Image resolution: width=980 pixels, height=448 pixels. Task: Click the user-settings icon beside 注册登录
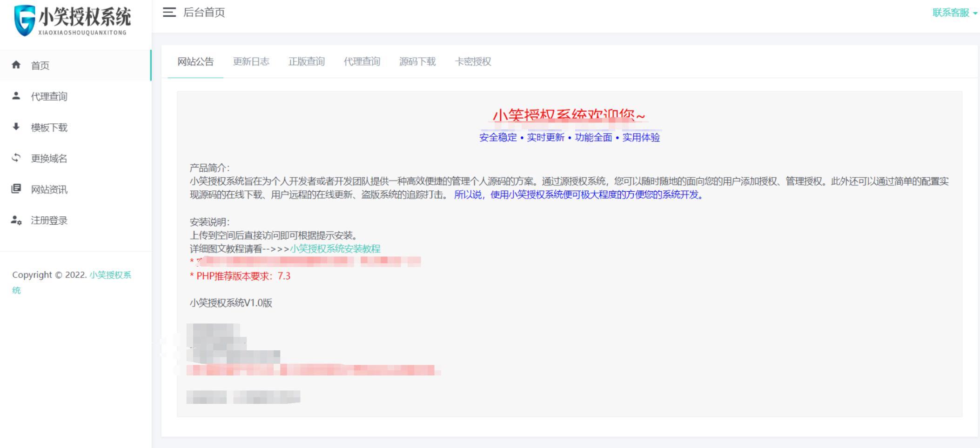(x=16, y=220)
